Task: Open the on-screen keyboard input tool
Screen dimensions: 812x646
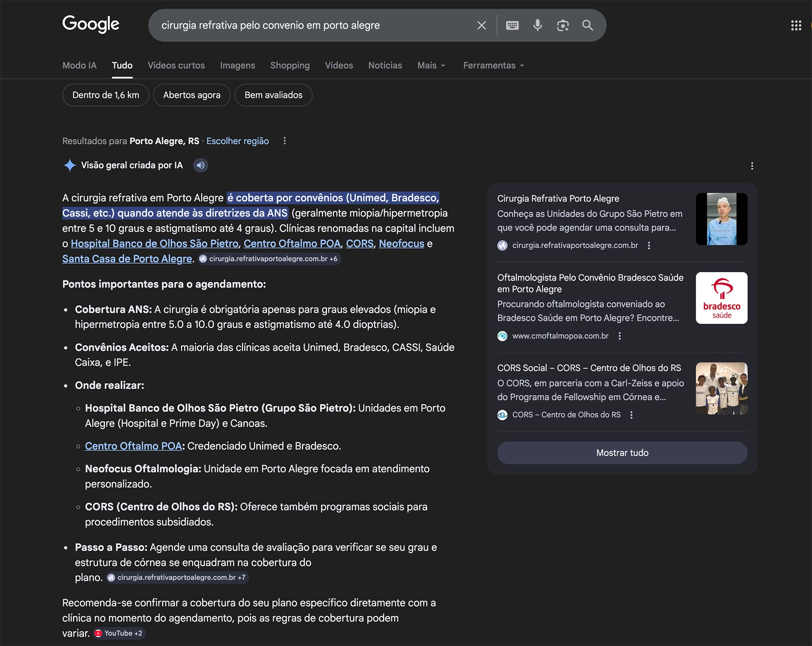Action: [512, 26]
